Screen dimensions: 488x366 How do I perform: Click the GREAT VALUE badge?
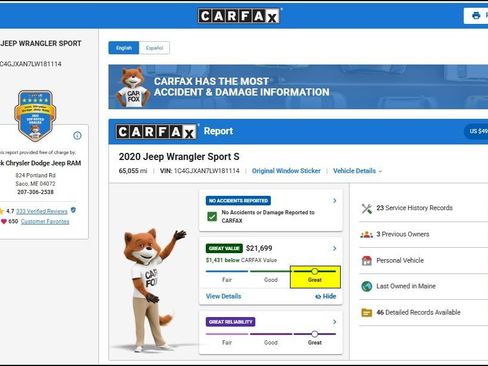tap(224, 248)
